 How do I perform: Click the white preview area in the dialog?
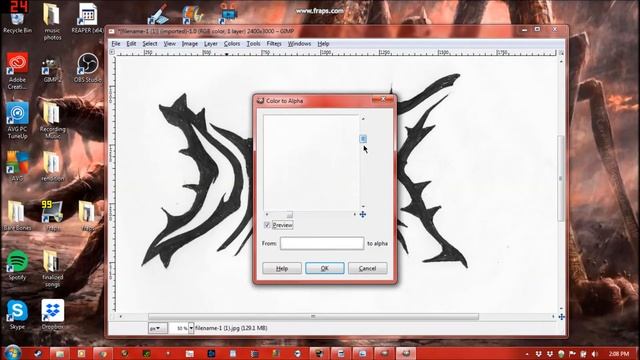coord(311,163)
